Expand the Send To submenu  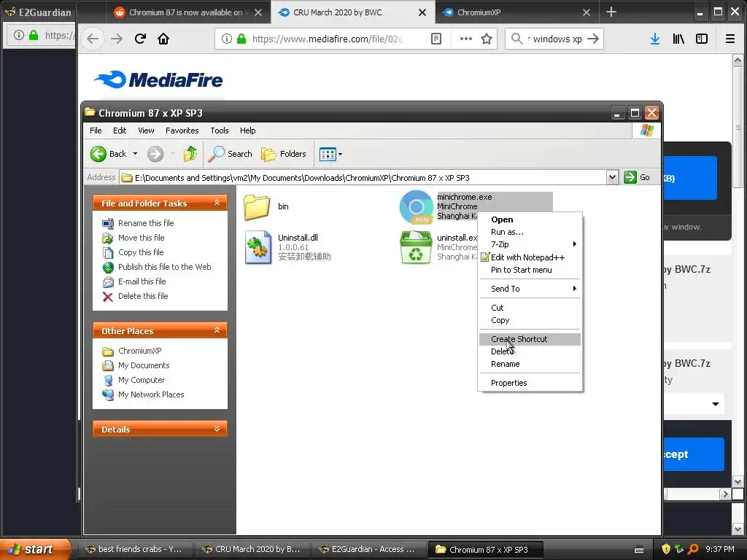(530, 289)
